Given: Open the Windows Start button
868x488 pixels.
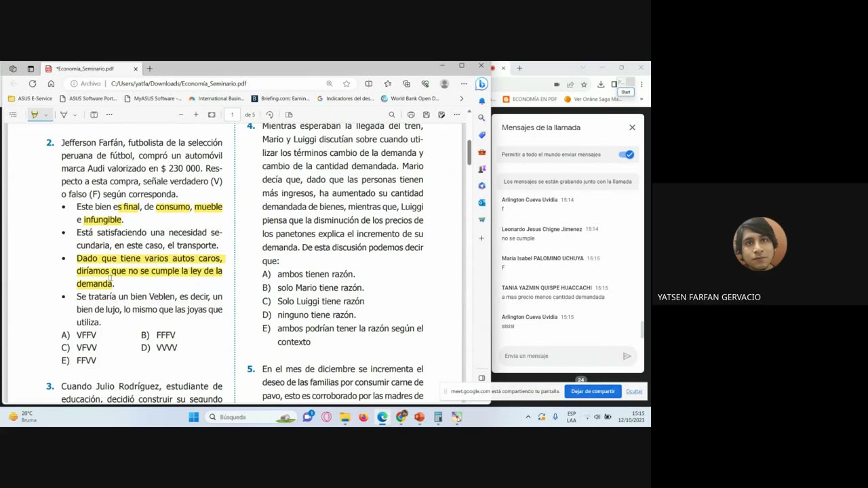Looking at the screenshot, I should [x=194, y=417].
